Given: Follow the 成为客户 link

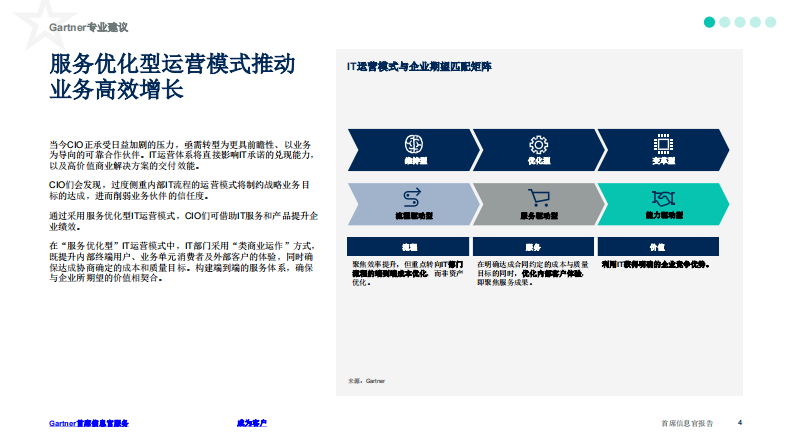Looking at the screenshot, I should click(251, 423).
